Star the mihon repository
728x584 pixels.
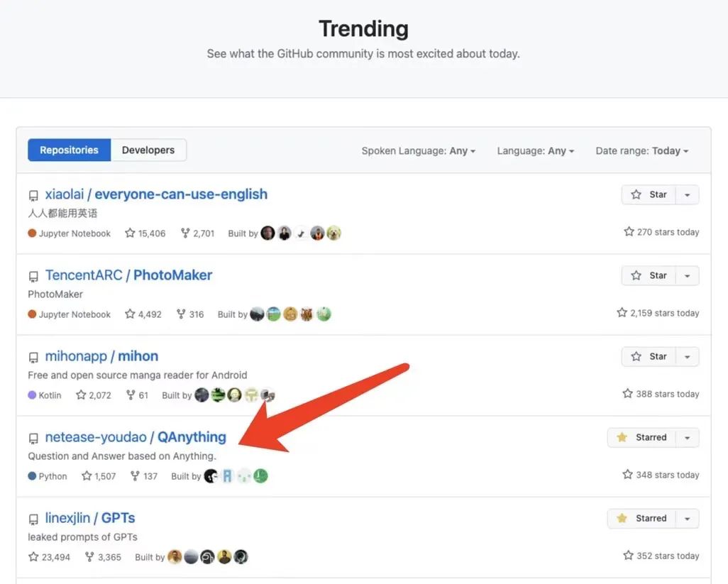tap(649, 356)
